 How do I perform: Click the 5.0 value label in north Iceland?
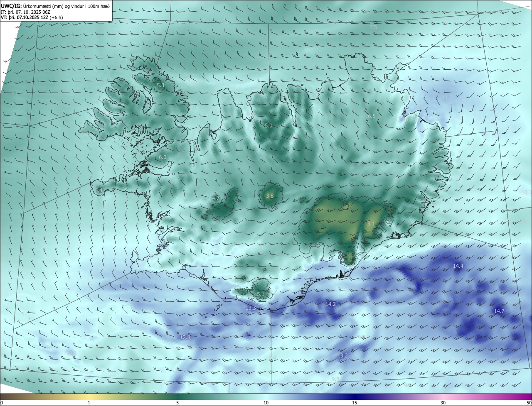268,125
